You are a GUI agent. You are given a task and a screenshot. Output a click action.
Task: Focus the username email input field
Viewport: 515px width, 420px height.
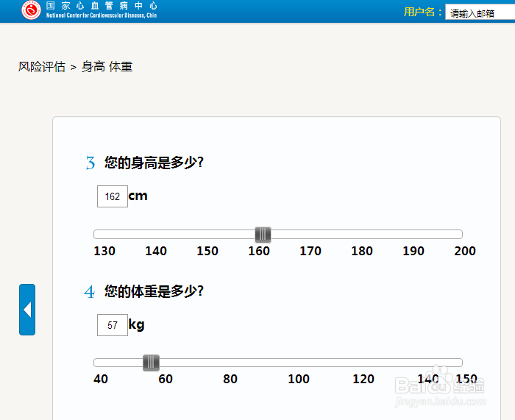(x=480, y=13)
